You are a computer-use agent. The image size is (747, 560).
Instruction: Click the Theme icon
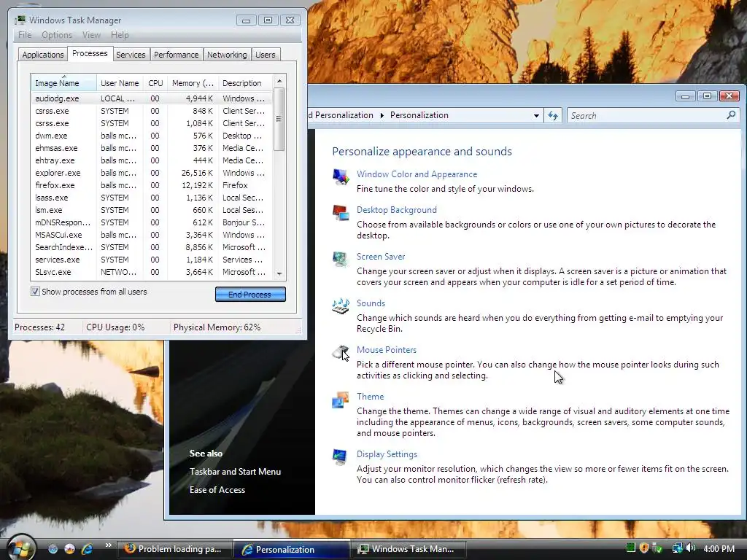pos(341,400)
